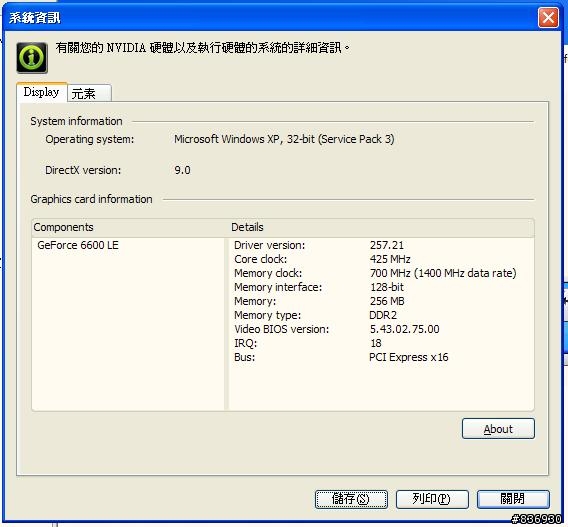Click the Operating system: label

[89, 139]
